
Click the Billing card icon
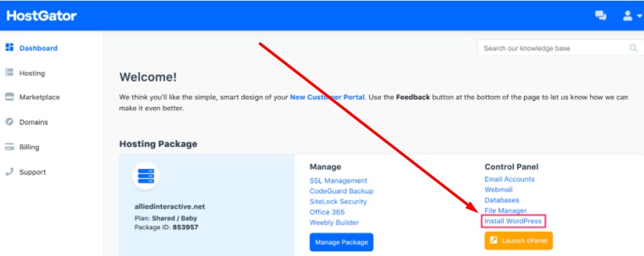point(10,147)
